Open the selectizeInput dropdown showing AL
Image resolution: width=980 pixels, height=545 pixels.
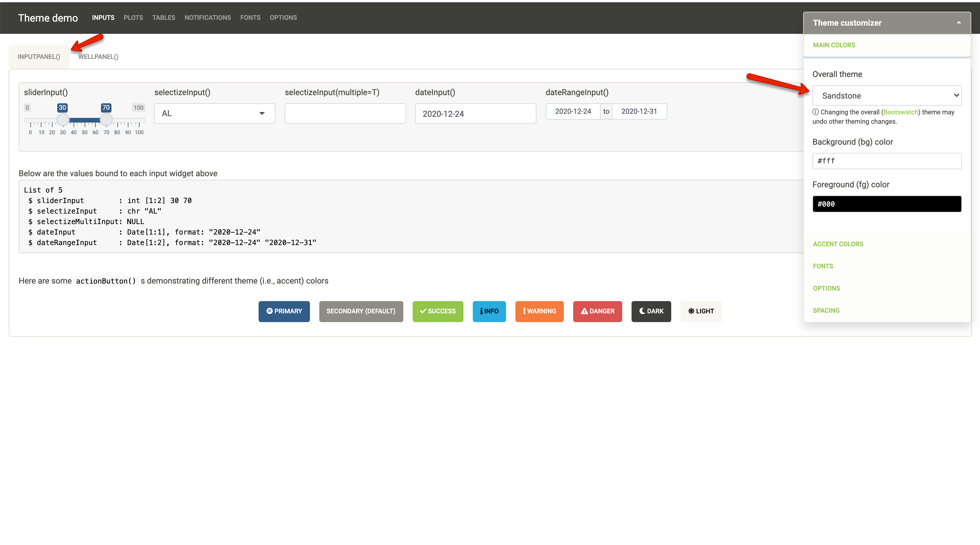pyautogui.click(x=214, y=113)
